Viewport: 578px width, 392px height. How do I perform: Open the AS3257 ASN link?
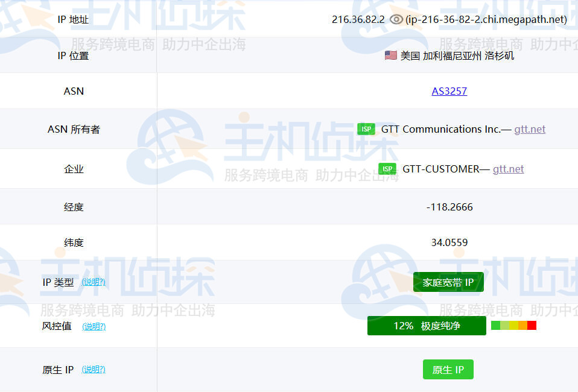(x=449, y=91)
